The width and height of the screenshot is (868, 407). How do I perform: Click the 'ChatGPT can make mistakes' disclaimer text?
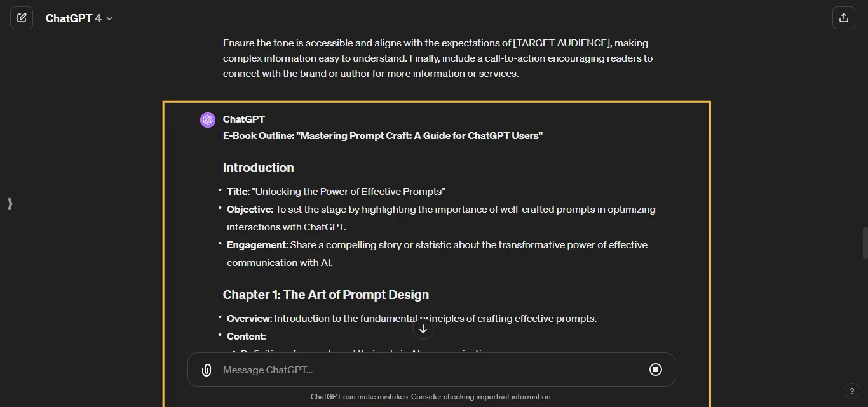point(431,397)
